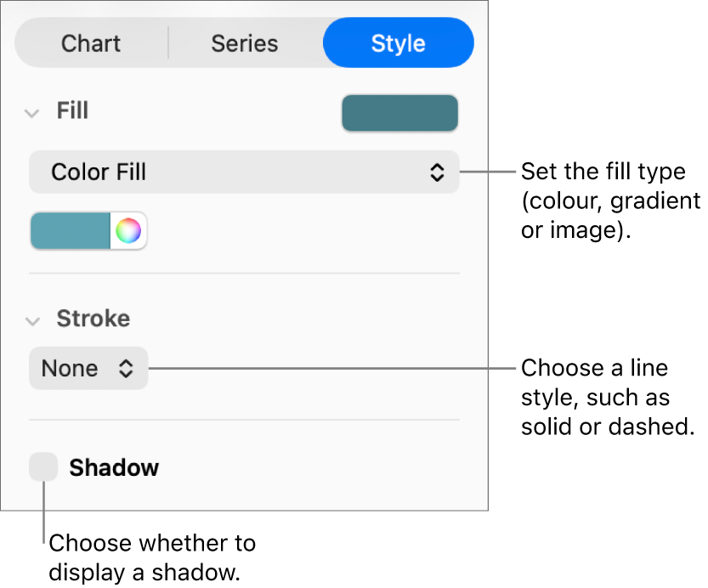Switch to the Series tab
This screenshot has height=588, width=708.
click(244, 43)
